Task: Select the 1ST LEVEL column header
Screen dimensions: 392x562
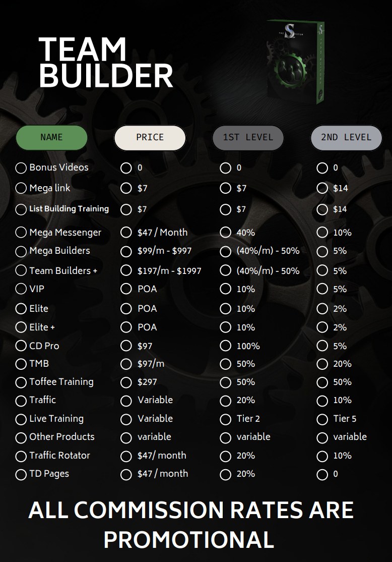Action: pyautogui.click(x=248, y=138)
